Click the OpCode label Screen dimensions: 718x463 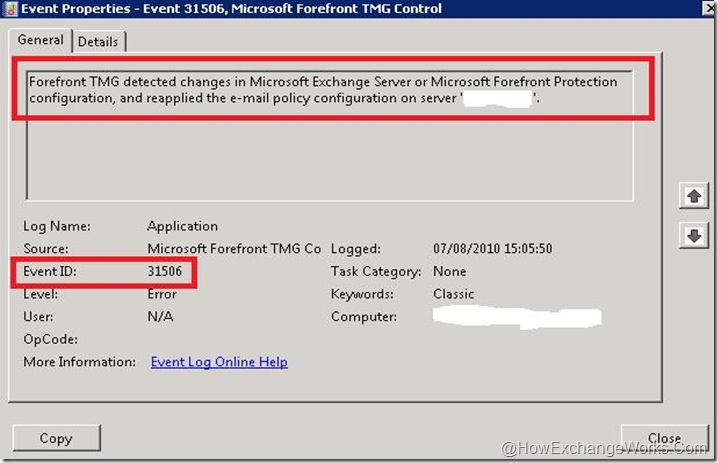50,339
